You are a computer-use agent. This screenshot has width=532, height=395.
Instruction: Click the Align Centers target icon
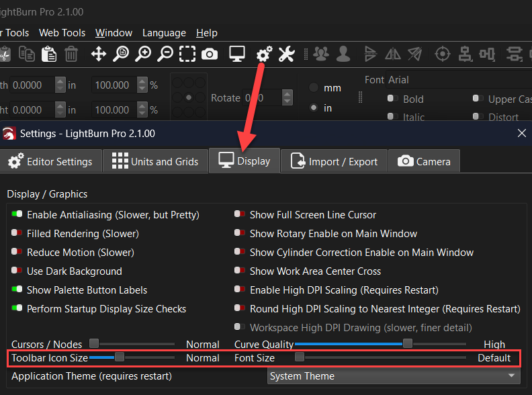pyautogui.click(x=443, y=54)
